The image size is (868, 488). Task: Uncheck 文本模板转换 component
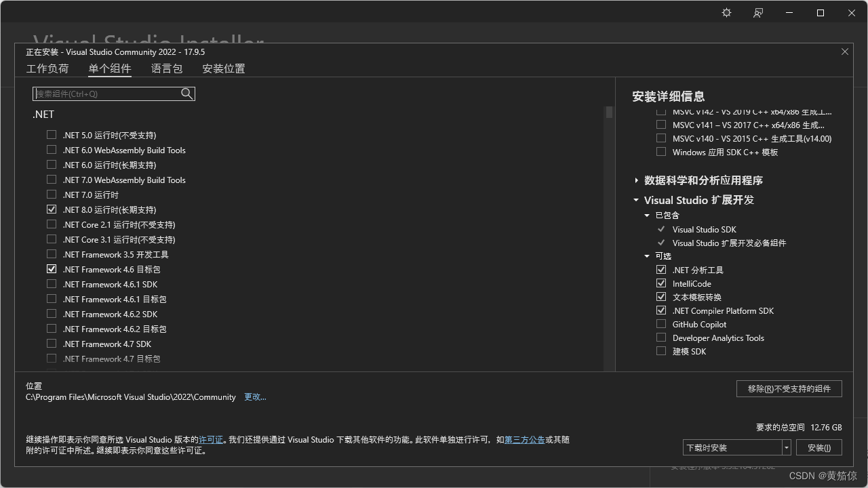click(x=661, y=297)
